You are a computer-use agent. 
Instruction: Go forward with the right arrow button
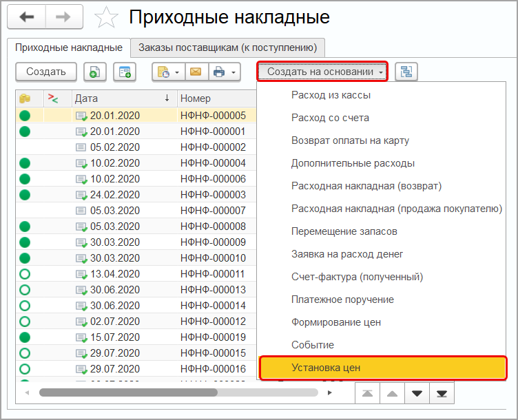point(63,17)
